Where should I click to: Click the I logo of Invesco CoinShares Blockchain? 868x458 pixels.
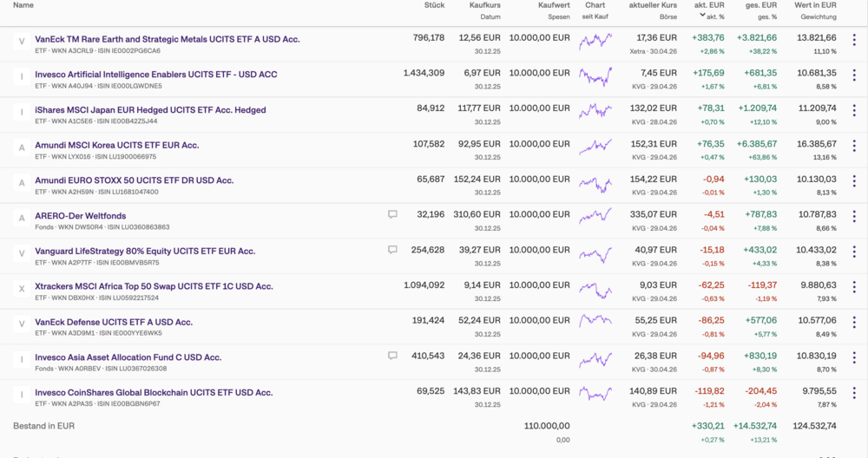[22, 395]
